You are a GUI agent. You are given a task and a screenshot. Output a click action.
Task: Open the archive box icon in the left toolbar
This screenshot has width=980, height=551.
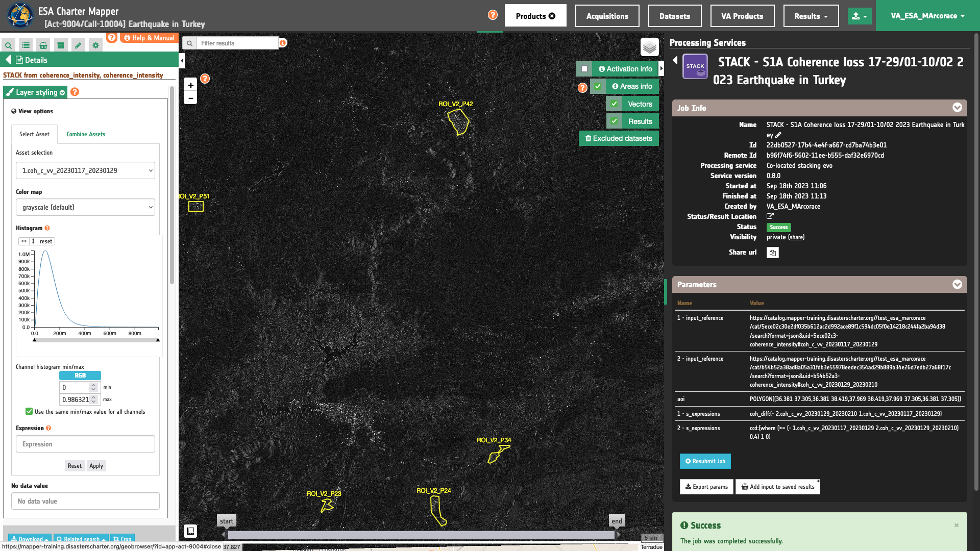61,45
